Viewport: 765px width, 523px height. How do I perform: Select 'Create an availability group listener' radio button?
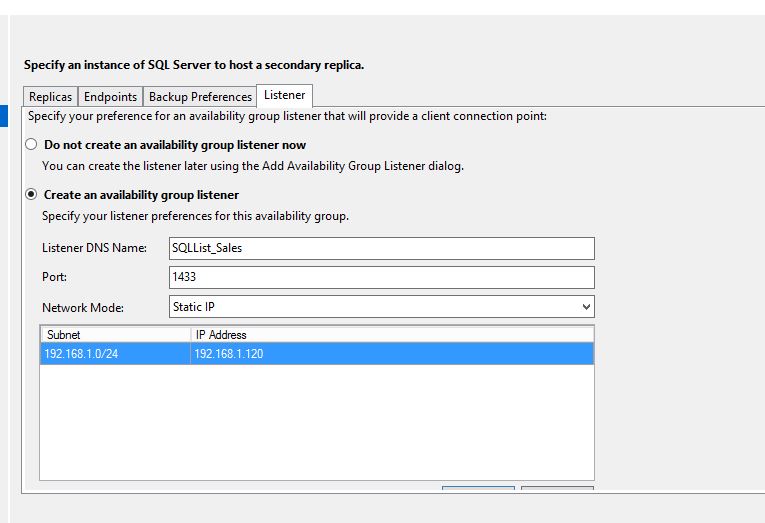31,195
